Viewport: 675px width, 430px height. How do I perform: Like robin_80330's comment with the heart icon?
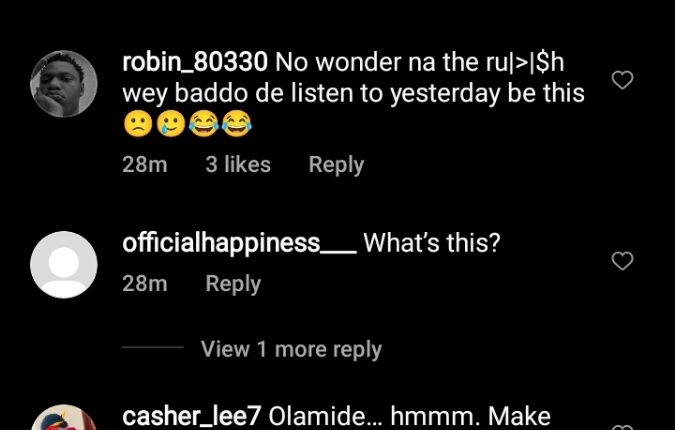[622, 80]
